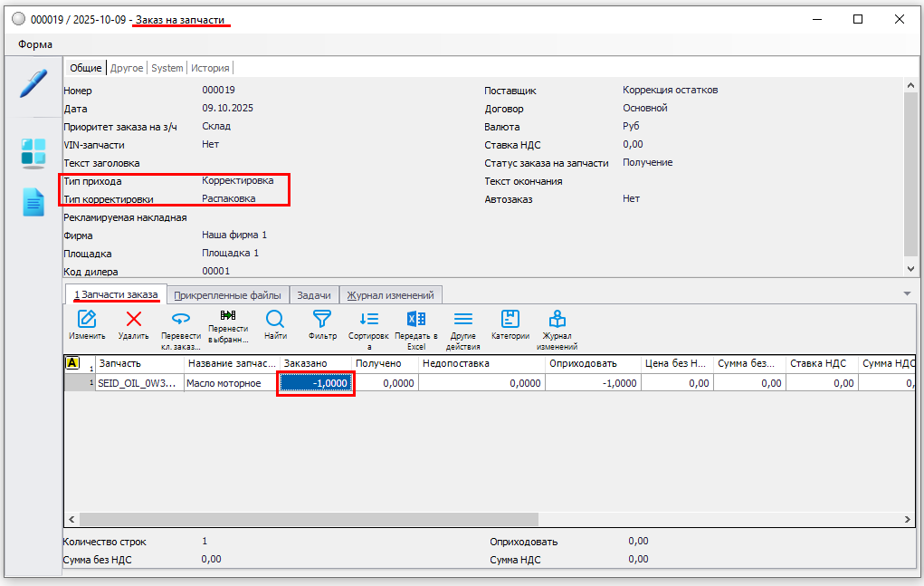The image size is (924, 586).
Task: Switch to Прикрепленные файлы tab
Action: coord(227,295)
